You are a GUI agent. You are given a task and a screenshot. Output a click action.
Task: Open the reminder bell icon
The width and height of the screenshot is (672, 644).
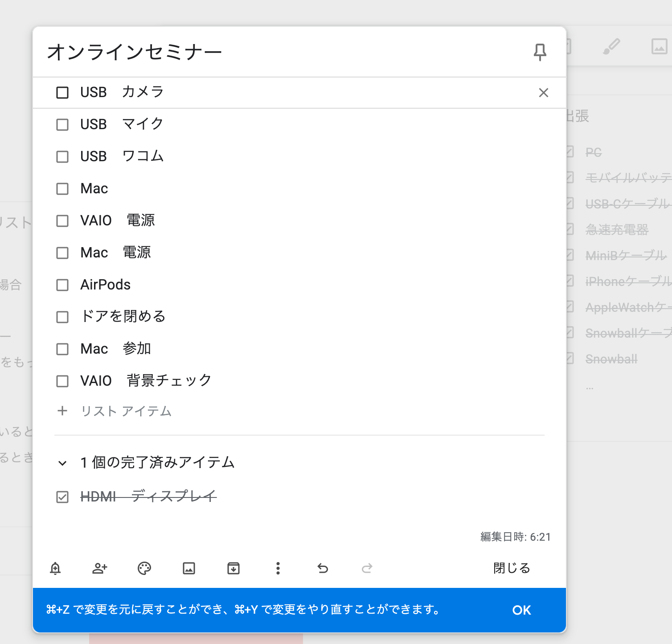pyautogui.click(x=55, y=568)
